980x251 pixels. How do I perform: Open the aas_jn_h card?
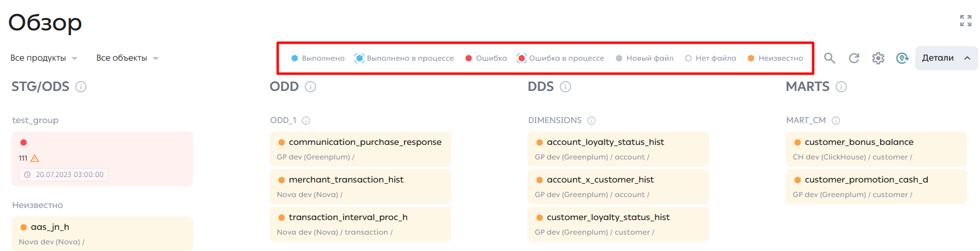tap(102, 234)
